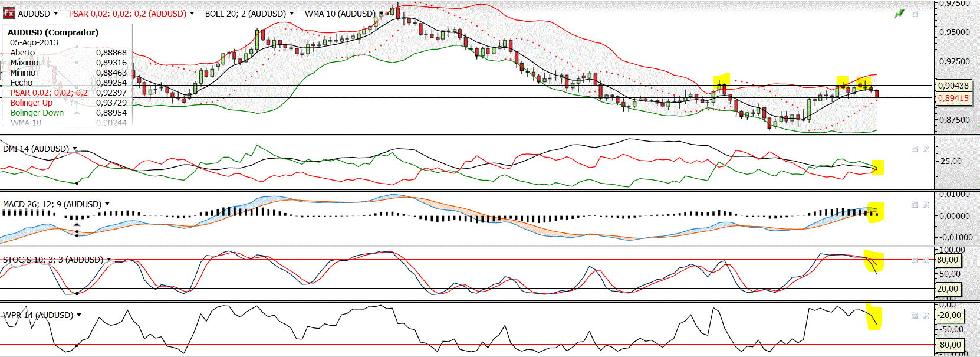The height and width of the screenshot is (357, 980).
Task: Close the MACD indicator panel
Action: tap(926, 205)
